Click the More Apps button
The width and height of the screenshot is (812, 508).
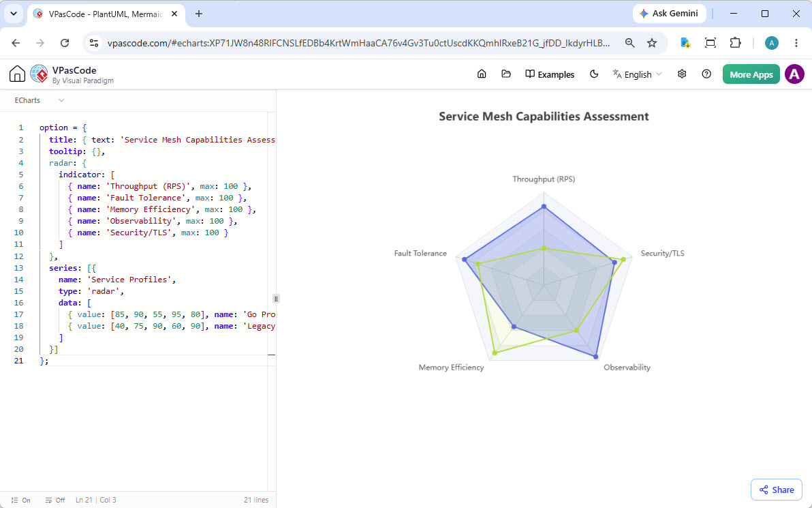point(751,74)
